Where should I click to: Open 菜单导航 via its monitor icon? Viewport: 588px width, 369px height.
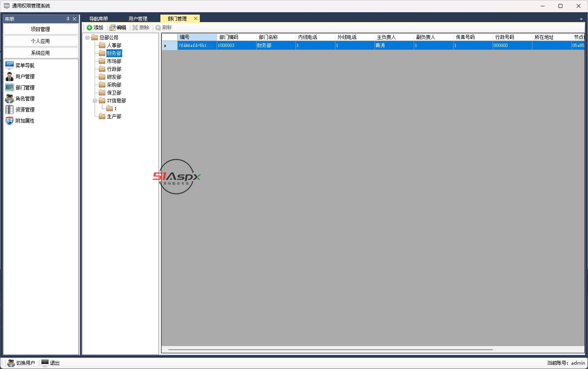pyautogui.click(x=9, y=65)
